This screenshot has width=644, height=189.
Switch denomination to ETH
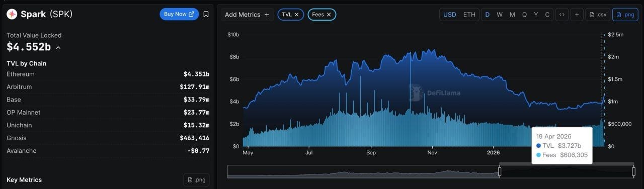(x=469, y=15)
